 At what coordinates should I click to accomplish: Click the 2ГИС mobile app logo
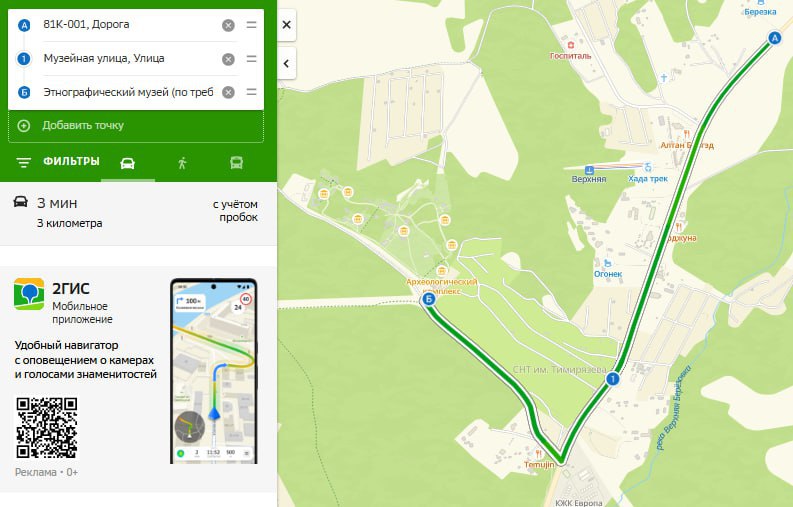coord(29,293)
